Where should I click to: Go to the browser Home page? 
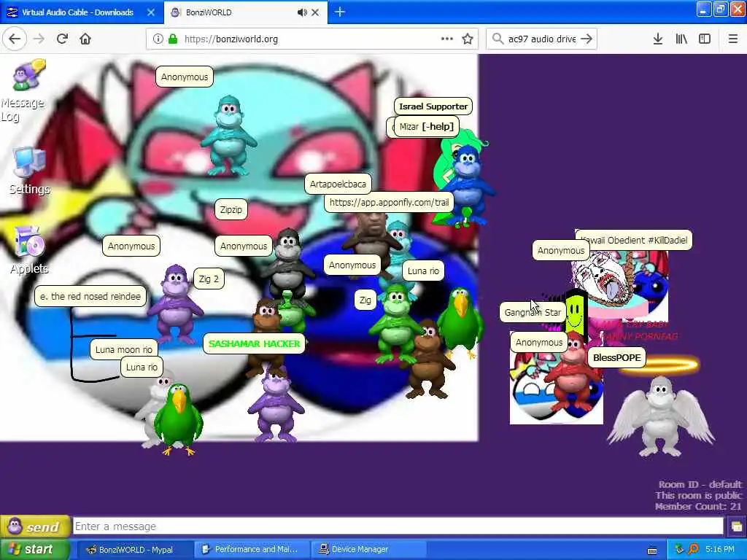click(85, 39)
